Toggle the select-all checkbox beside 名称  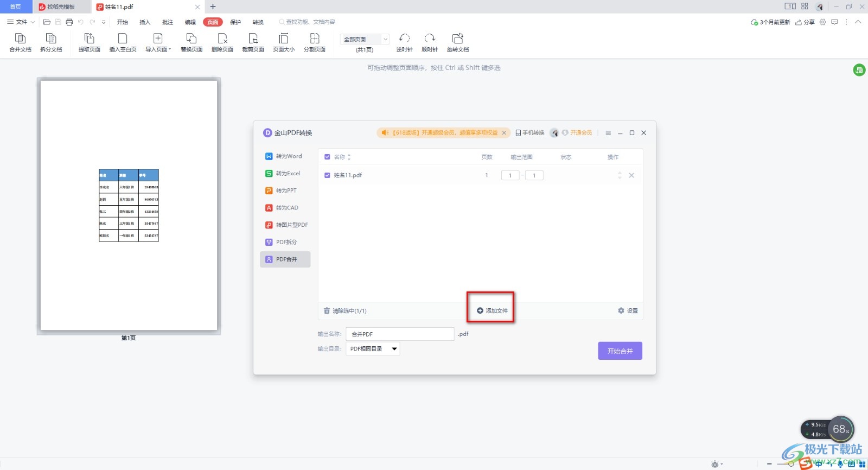point(327,157)
